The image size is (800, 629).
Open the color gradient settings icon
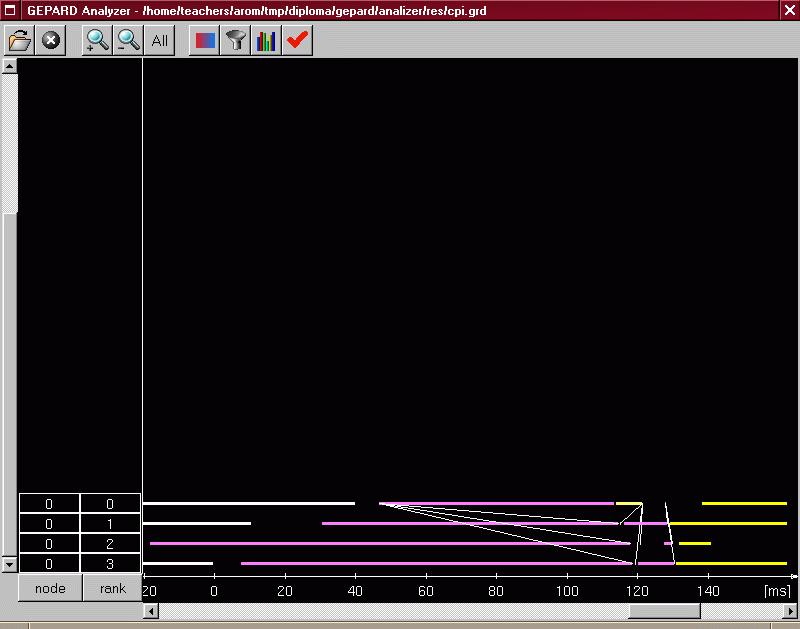tap(204, 40)
